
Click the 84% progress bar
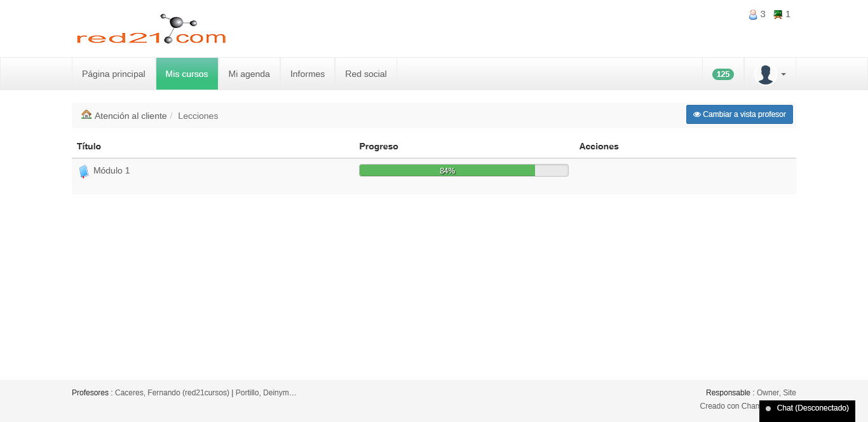pyautogui.click(x=463, y=170)
